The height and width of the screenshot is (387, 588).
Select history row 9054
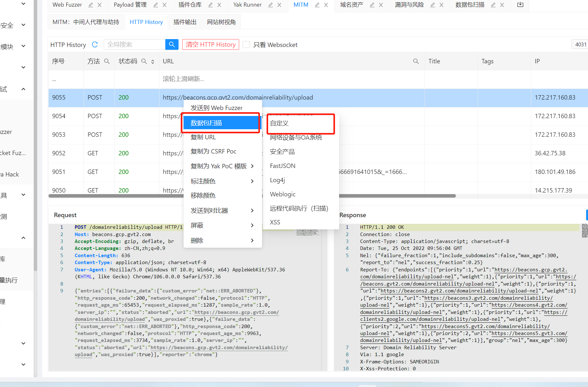(x=318, y=116)
